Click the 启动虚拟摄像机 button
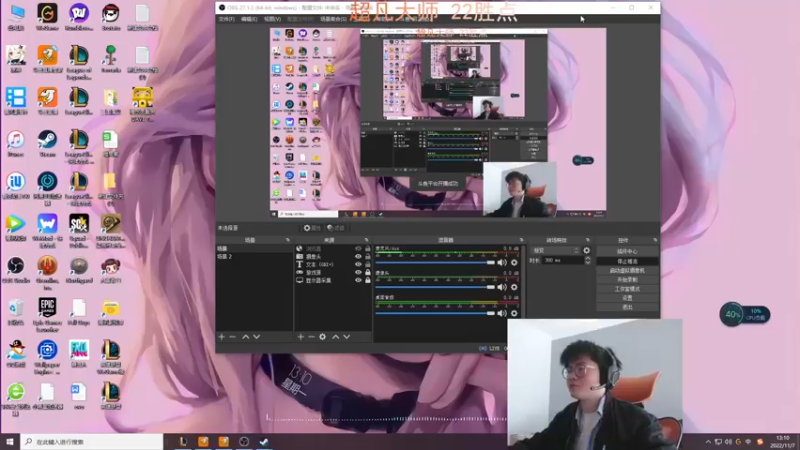The width and height of the screenshot is (800, 450). [627, 270]
